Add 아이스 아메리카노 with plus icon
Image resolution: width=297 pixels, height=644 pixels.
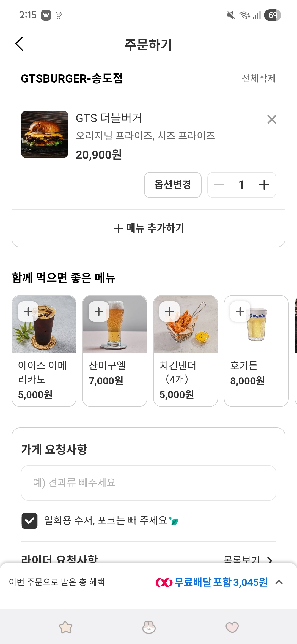pos(28,312)
